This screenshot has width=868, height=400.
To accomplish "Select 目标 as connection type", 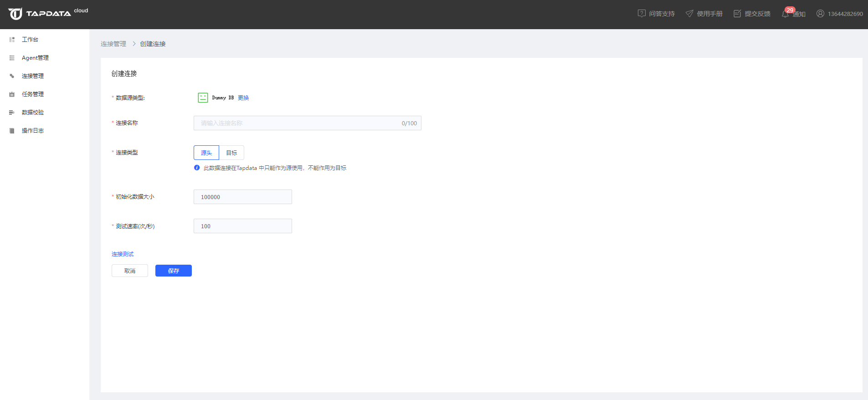I will point(231,153).
